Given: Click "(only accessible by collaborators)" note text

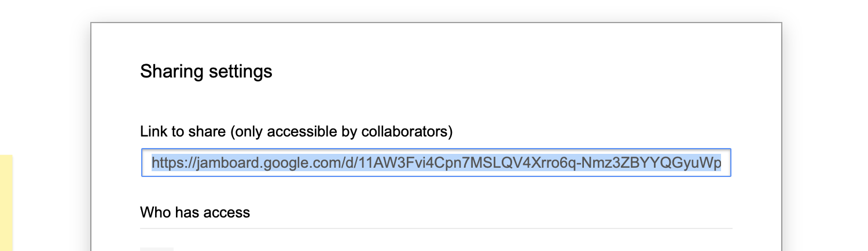Looking at the screenshot, I should pyautogui.click(x=341, y=132).
